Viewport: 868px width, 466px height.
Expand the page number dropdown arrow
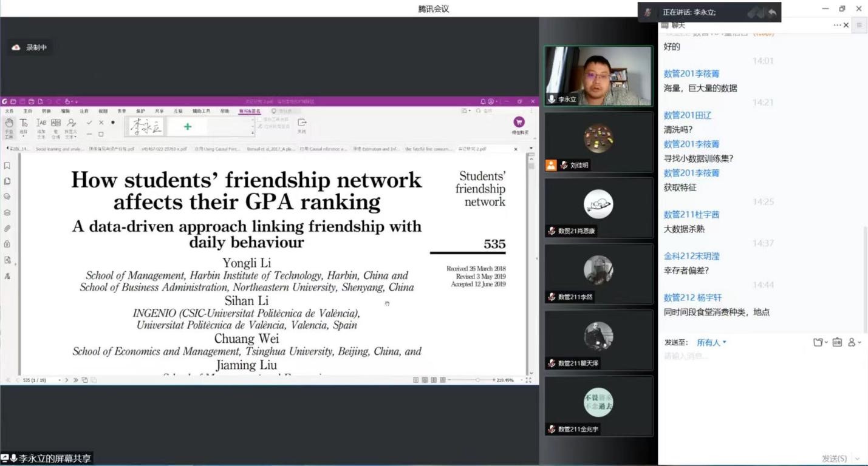pyautogui.click(x=60, y=380)
